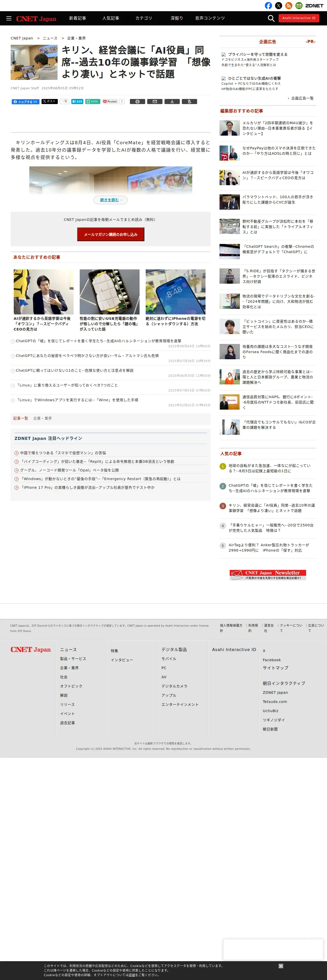327x980 pixels.
Task: Open the ZDNET logo link
Action: [x=315, y=6]
